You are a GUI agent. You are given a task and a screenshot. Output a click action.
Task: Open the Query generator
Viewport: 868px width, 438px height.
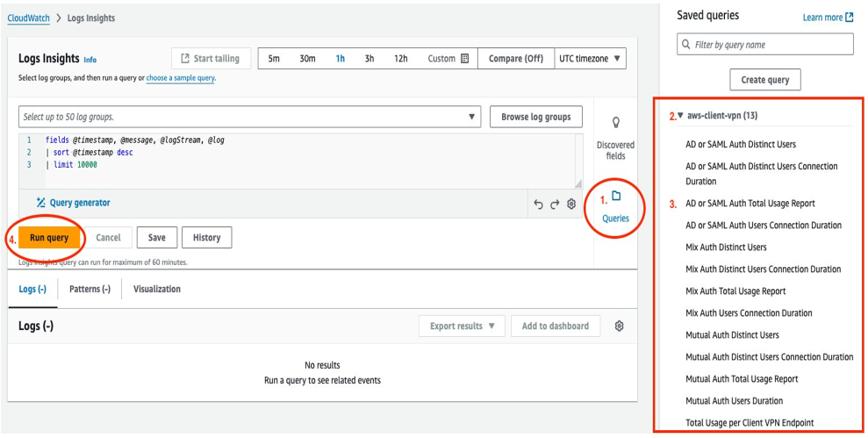pos(73,203)
